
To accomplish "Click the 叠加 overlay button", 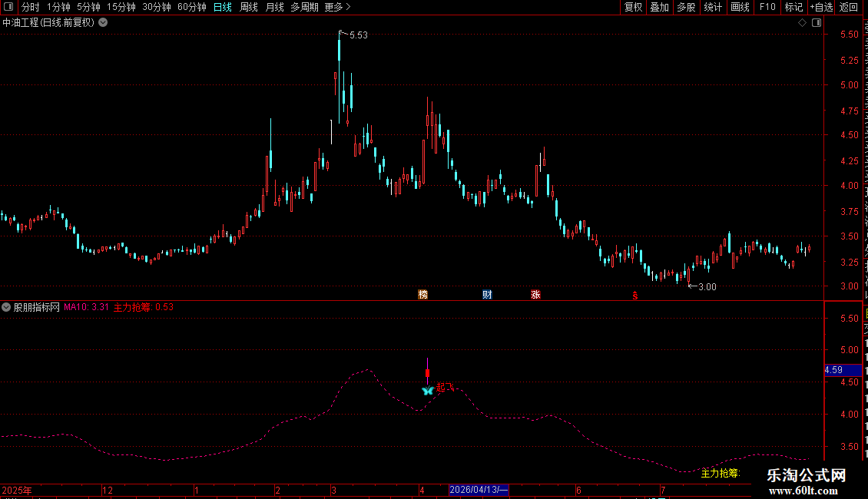I will (x=659, y=7).
